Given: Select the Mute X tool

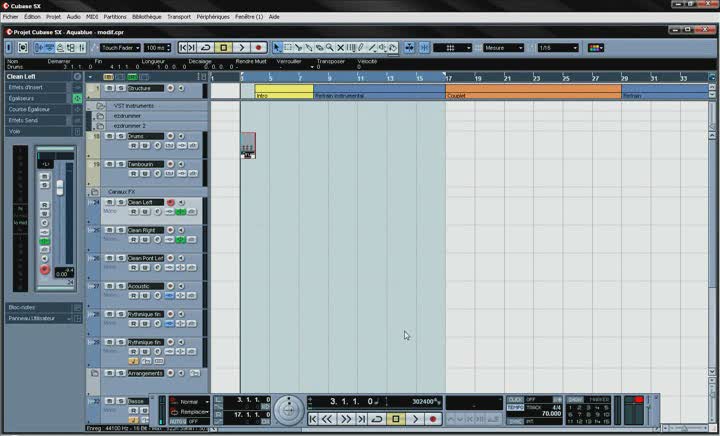Looking at the screenshot, I should tap(340, 48).
